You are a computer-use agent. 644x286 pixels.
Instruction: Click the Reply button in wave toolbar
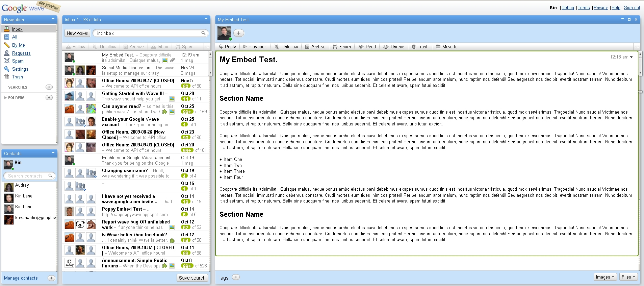(228, 47)
